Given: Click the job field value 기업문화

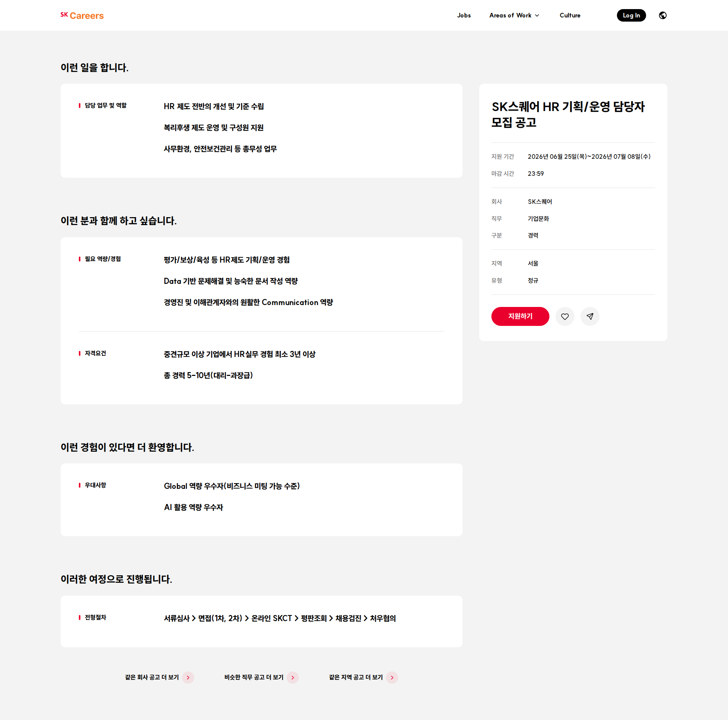Looking at the screenshot, I should (x=538, y=219).
